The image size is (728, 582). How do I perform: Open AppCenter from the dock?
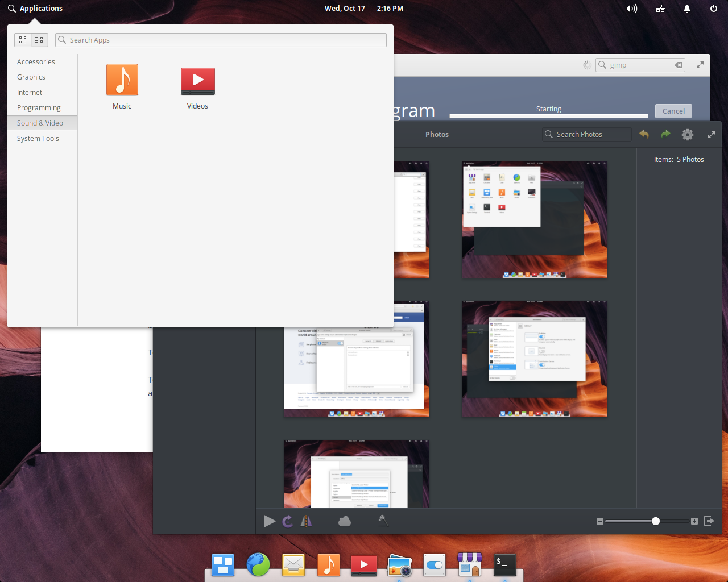point(470,564)
